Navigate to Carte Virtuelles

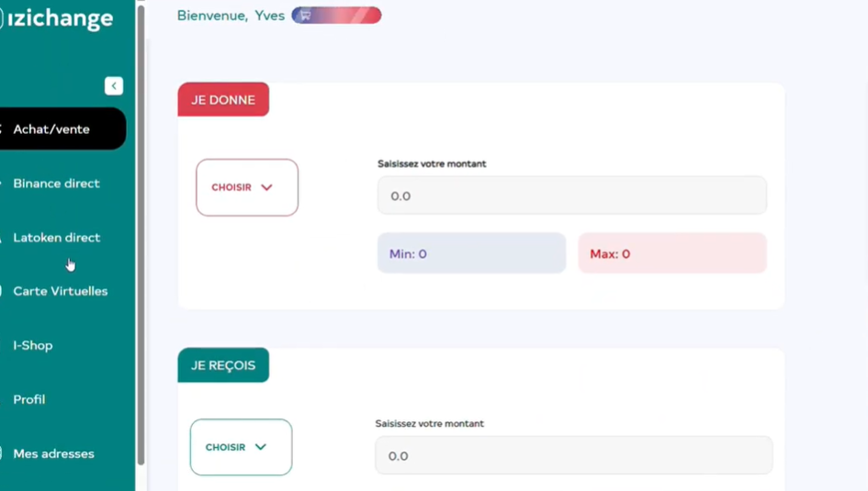[60, 291]
